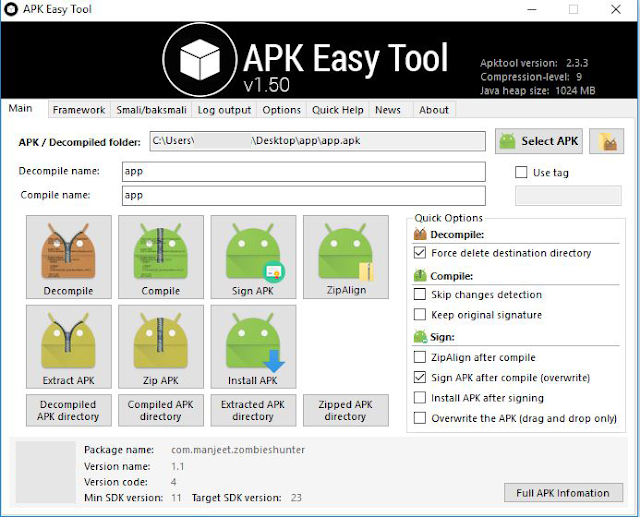Click the app icon in title bar
This screenshot has width=640, height=517.
click(x=11, y=9)
